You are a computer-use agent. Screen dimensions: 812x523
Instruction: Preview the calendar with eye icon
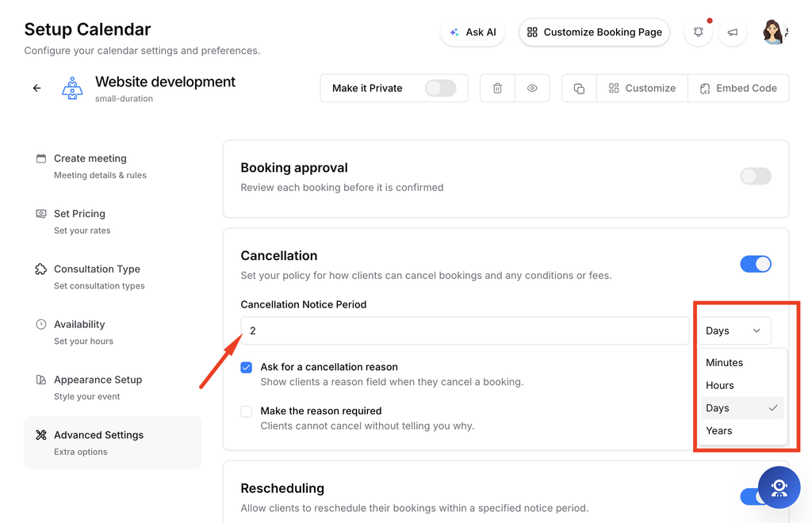532,88
